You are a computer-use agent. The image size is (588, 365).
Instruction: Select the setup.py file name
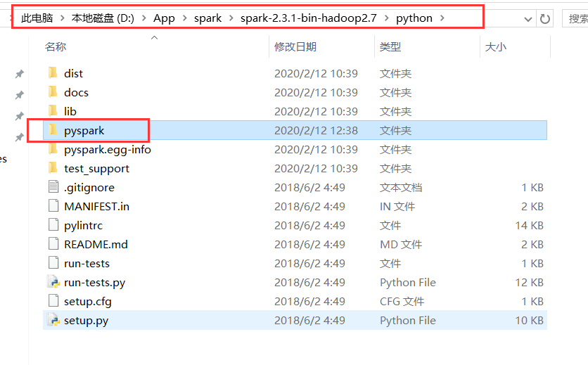(86, 321)
